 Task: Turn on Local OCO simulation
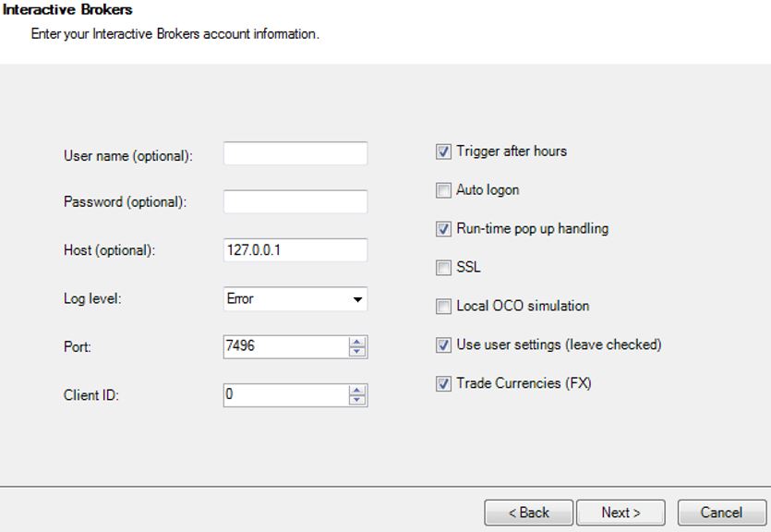tap(443, 307)
